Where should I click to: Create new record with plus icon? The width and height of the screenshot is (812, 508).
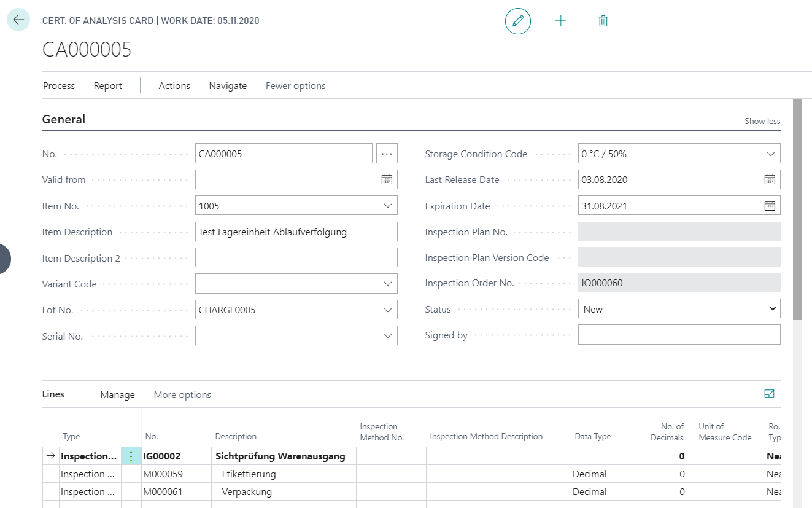(x=560, y=21)
